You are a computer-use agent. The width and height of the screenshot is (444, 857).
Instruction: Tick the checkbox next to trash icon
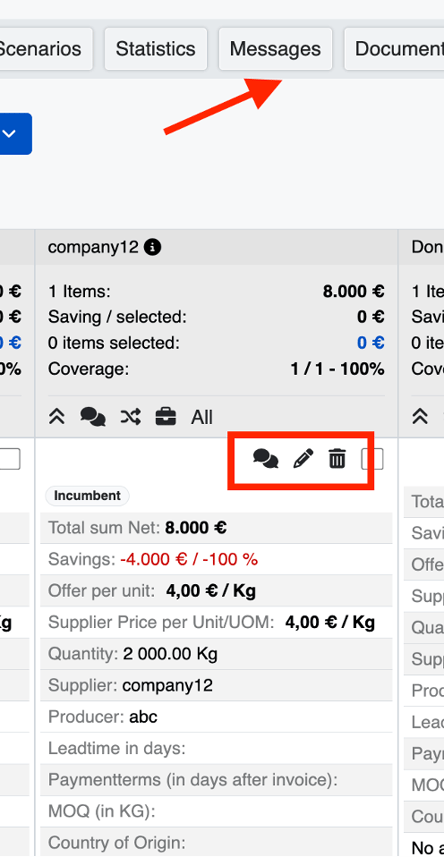[372, 459]
